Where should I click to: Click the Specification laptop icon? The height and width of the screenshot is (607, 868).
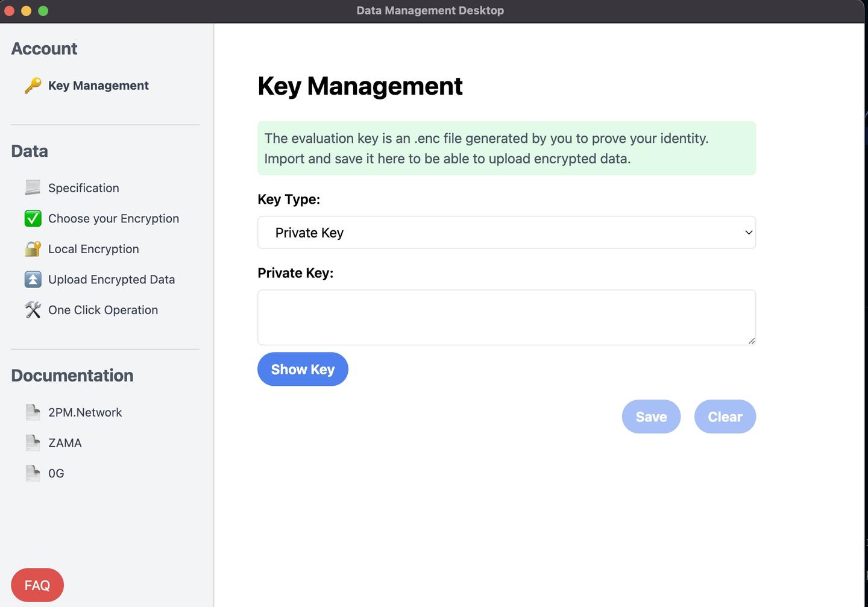[x=33, y=188]
